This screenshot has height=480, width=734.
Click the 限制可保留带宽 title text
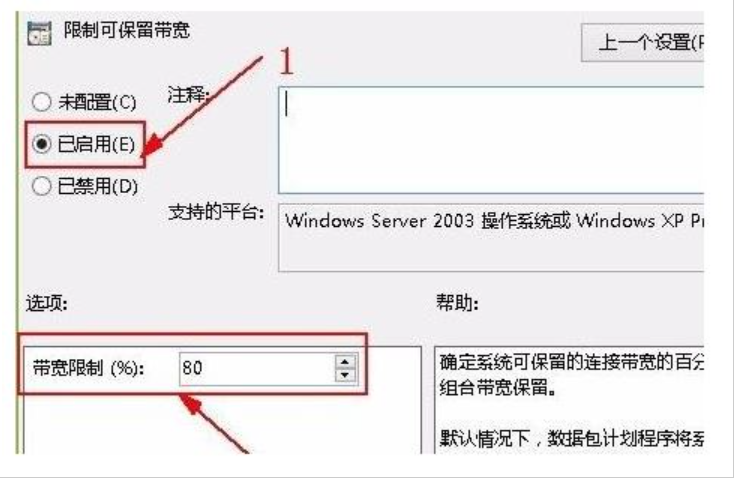127,31
